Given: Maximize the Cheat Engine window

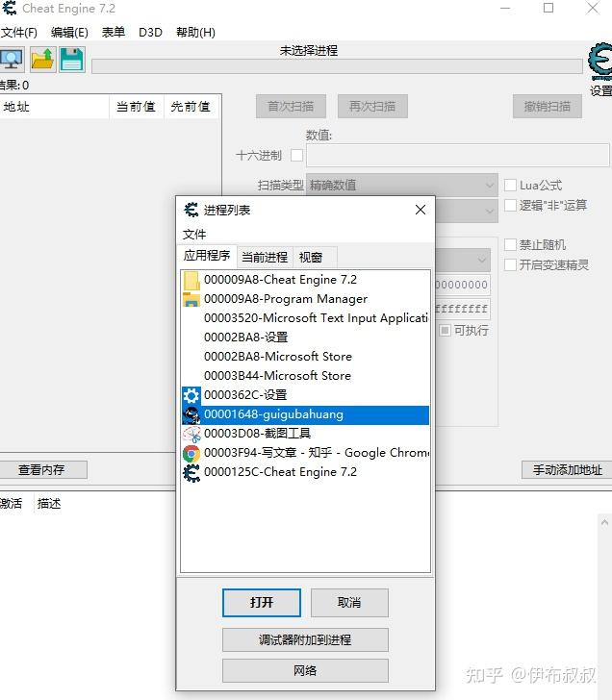Looking at the screenshot, I should (x=548, y=8).
